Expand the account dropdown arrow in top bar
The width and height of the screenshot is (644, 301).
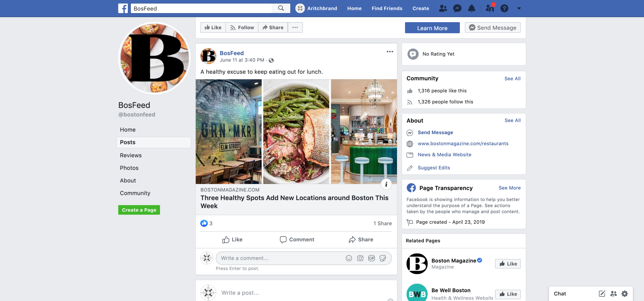coord(519,9)
